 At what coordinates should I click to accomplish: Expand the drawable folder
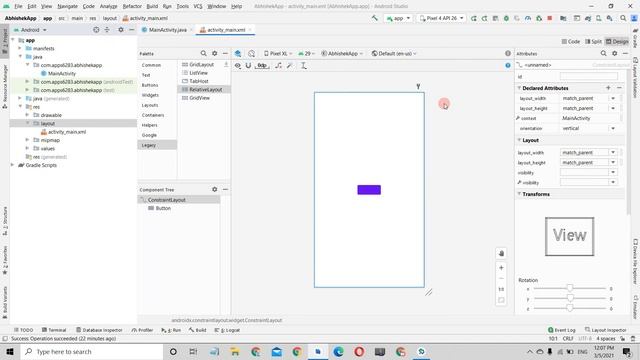tap(27, 115)
